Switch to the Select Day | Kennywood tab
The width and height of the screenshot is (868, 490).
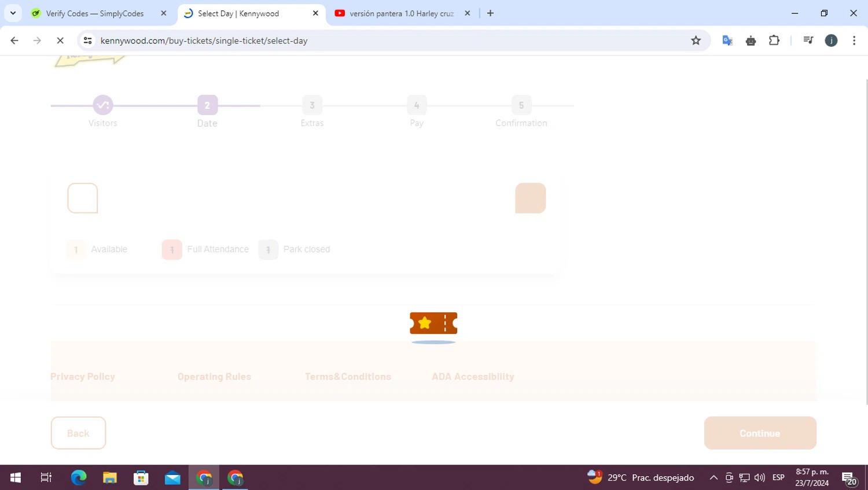coord(251,13)
